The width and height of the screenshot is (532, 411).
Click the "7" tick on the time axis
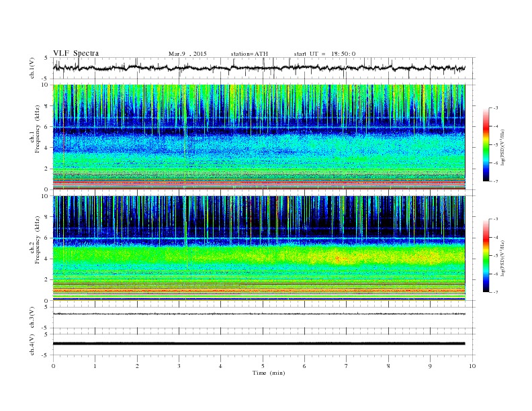pos(346,366)
